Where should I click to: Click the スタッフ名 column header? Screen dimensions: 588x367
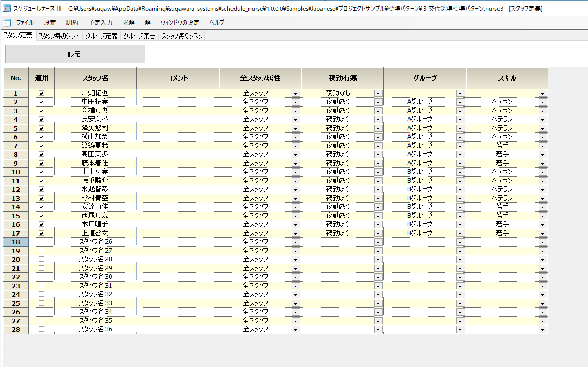95,78
